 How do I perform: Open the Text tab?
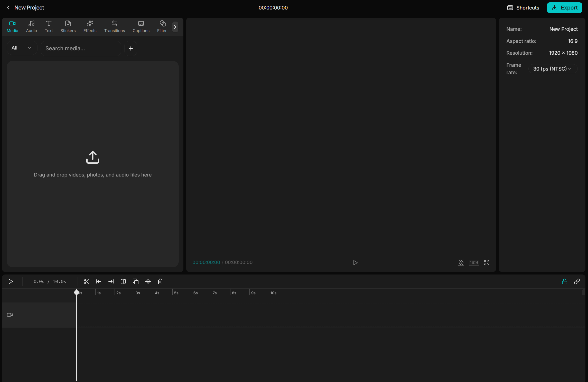pyautogui.click(x=49, y=27)
